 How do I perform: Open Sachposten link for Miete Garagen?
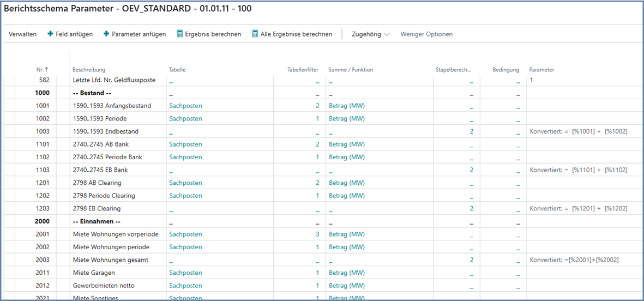pyautogui.click(x=185, y=273)
